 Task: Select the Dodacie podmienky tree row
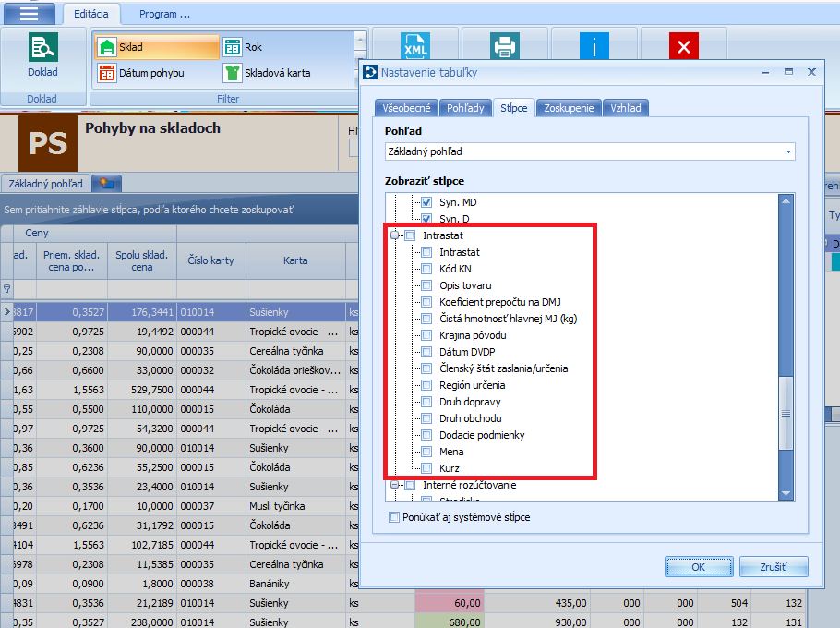tap(482, 435)
